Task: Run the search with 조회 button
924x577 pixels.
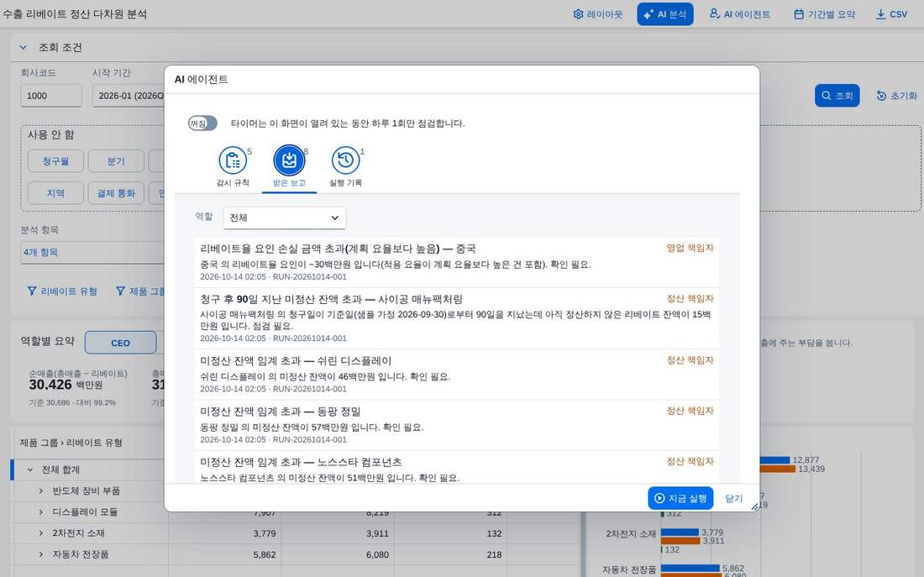Action: click(837, 96)
